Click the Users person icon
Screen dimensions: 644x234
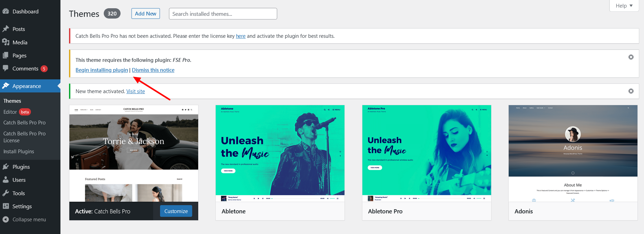5,180
